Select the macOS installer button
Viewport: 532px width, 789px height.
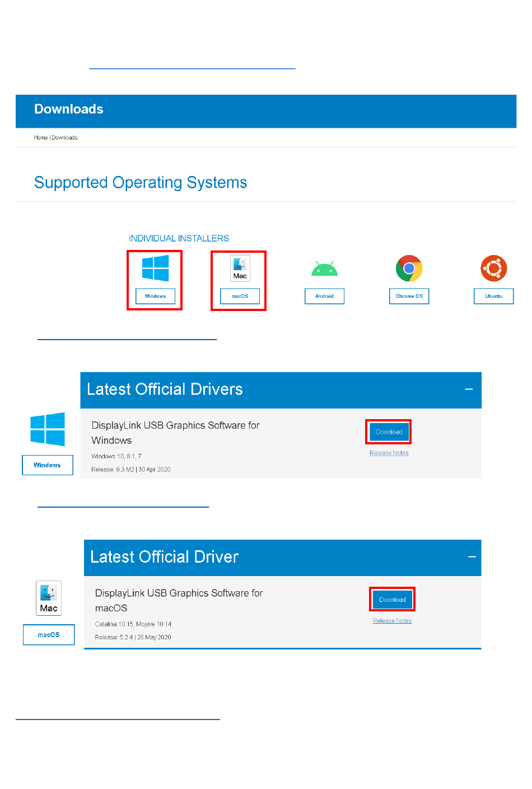(x=240, y=296)
